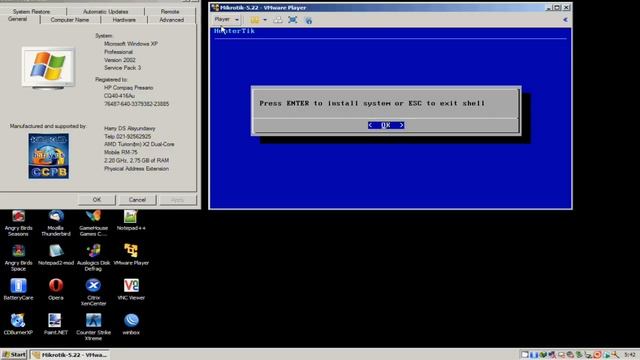This screenshot has height=360, width=640.
Task: Click the orange circular system tray icon
Action: [x=597, y=355]
